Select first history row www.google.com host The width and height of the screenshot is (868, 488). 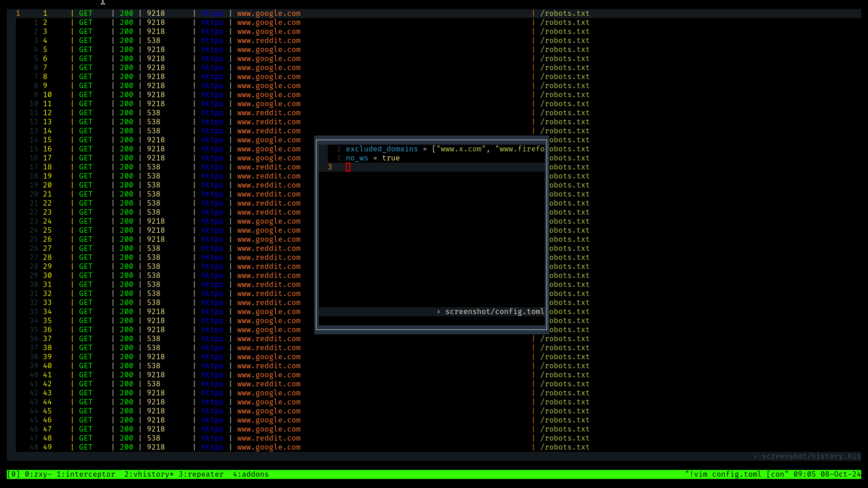tap(269, 13)
